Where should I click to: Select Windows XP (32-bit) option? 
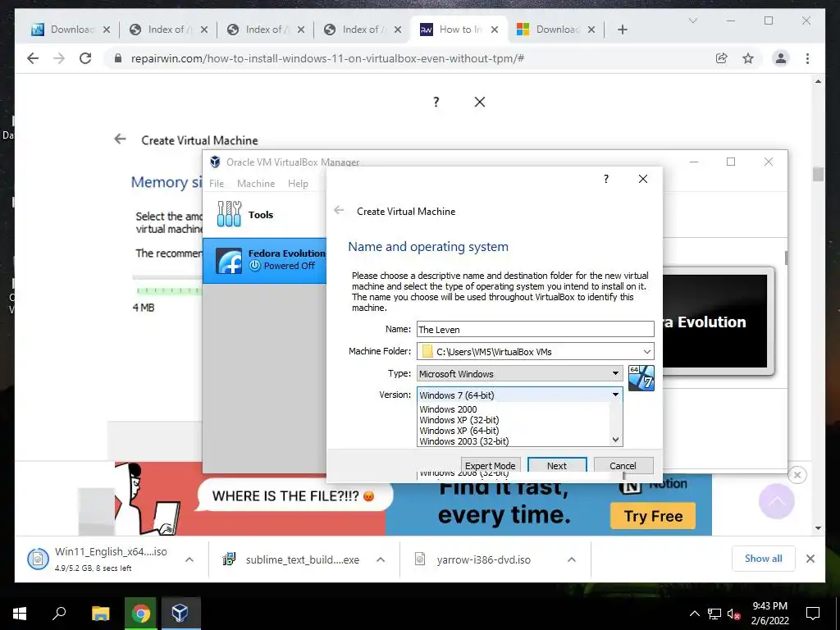tap(459, 420)
